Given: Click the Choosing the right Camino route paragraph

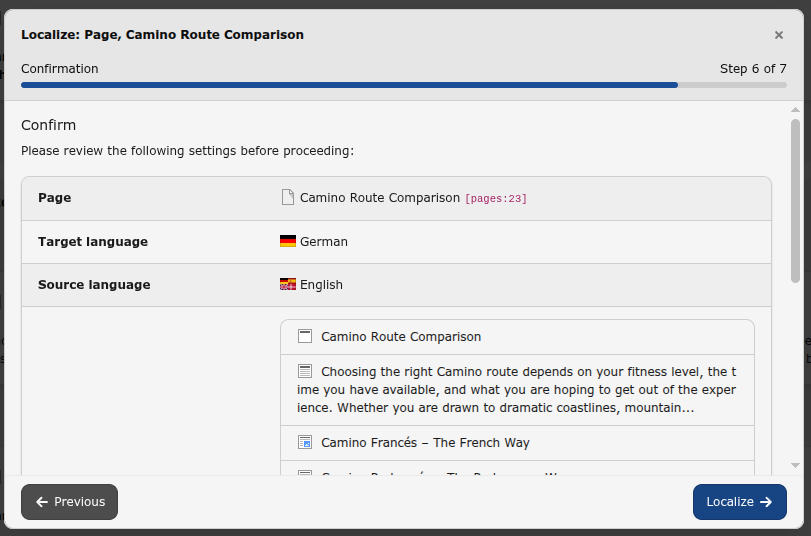Looking at the screenshot, I should (517, 390).
